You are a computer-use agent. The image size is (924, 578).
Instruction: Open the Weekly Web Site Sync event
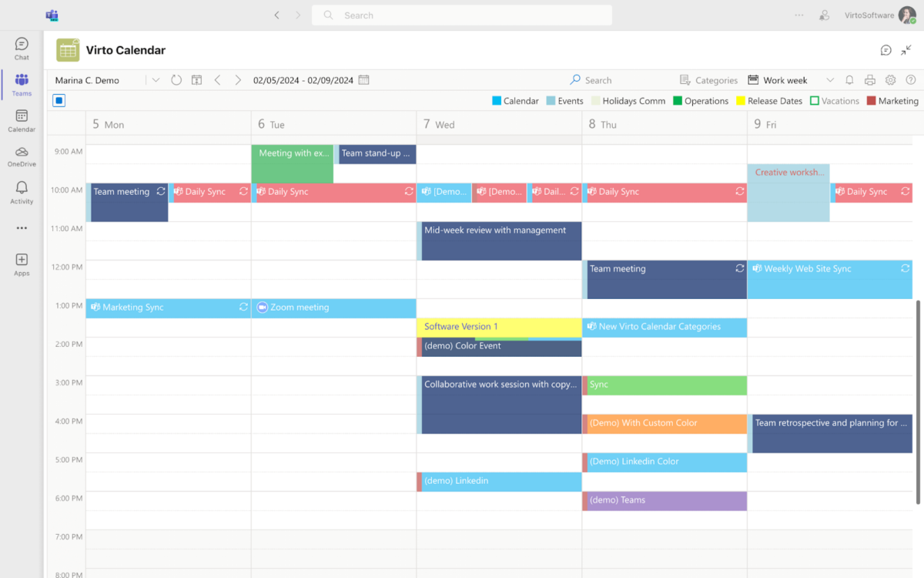[830, 279]
